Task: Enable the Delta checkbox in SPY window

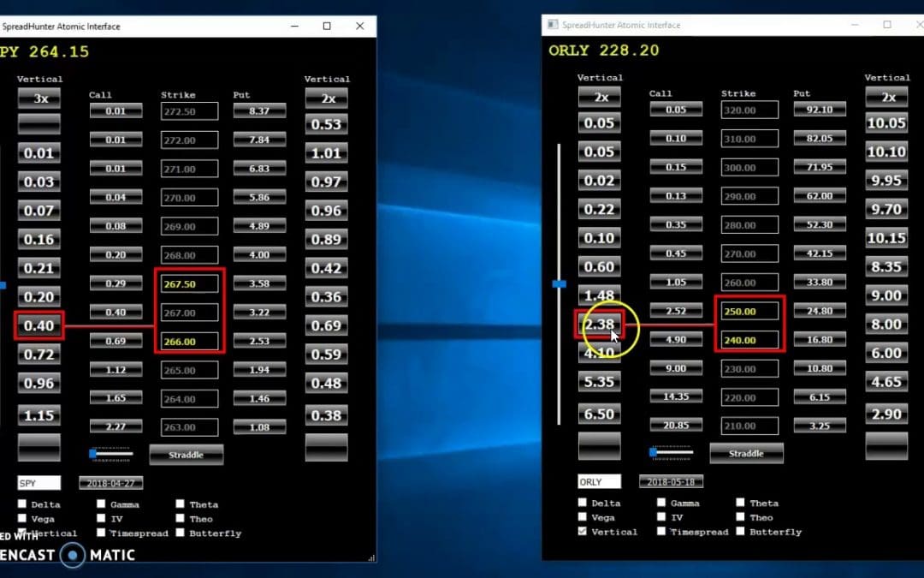Action: click(x=22, y=504)
